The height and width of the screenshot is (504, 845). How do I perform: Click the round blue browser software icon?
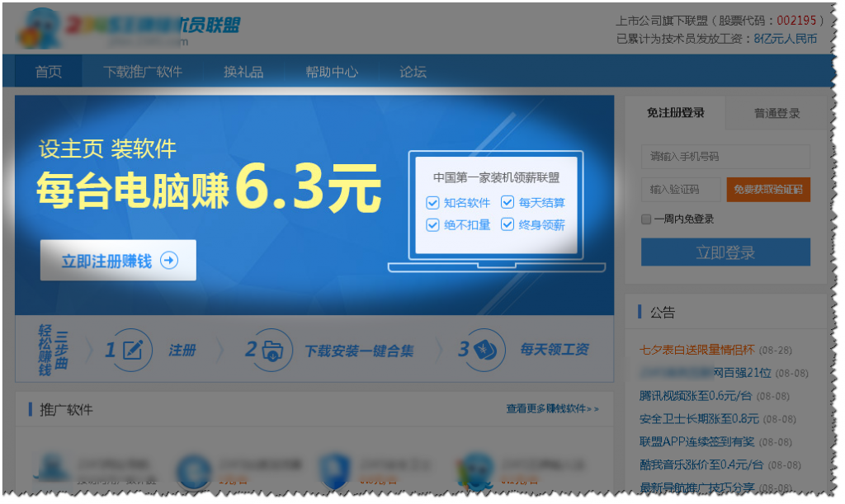(192, 469)
